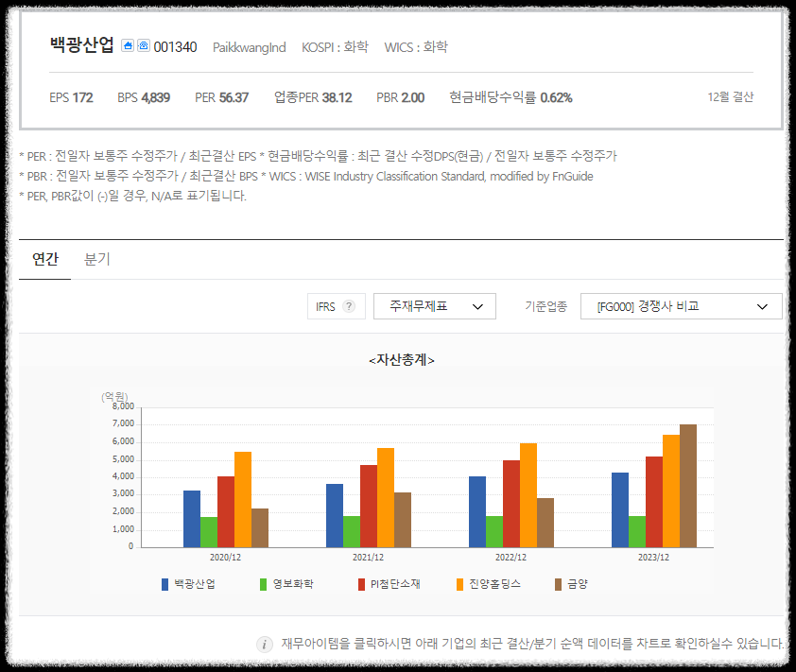Click the (억원) unit label

(x=114, y=397)
